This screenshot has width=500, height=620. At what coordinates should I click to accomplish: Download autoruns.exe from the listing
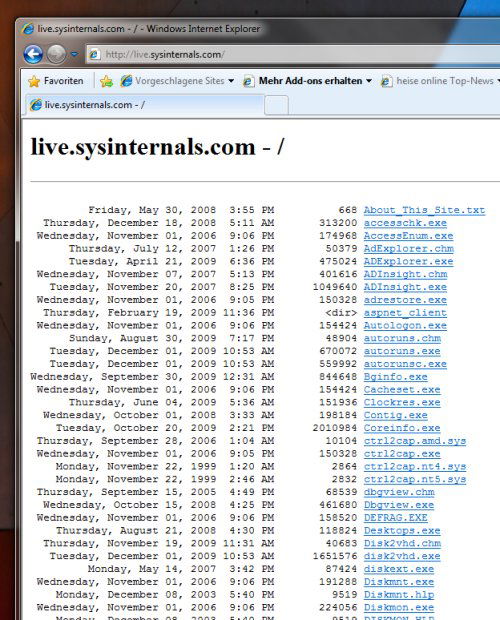pyautogui.click(x=402, y=351)
